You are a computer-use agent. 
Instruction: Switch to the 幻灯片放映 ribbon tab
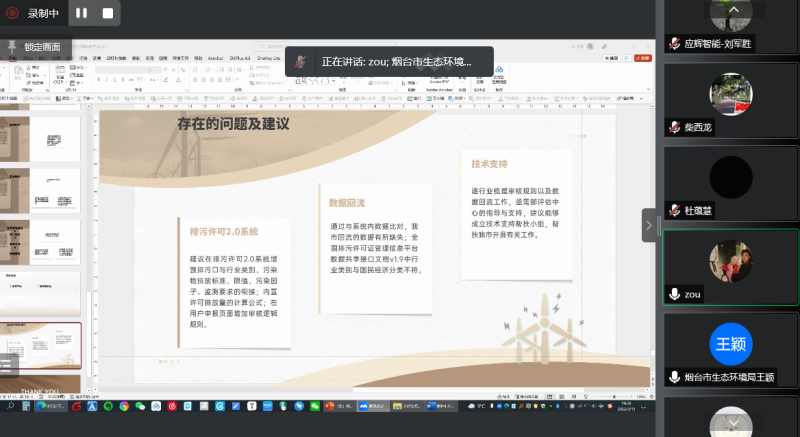click(x=116, y=58)
